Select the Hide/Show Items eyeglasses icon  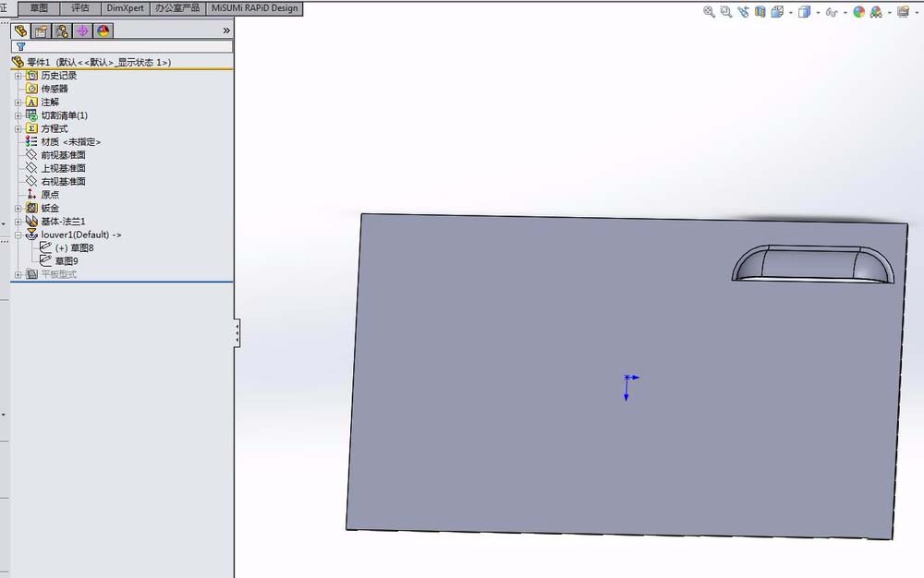click(x=831, y=13)
